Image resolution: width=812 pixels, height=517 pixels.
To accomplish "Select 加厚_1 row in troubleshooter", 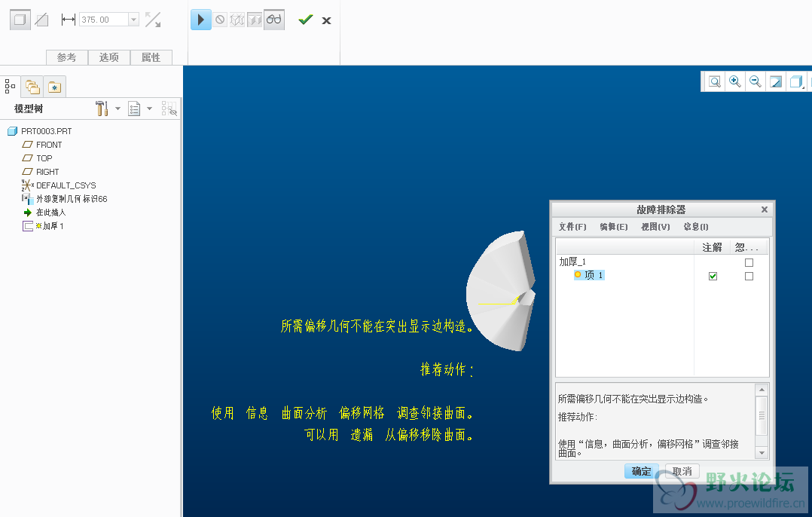I will (x=572, y=262).
